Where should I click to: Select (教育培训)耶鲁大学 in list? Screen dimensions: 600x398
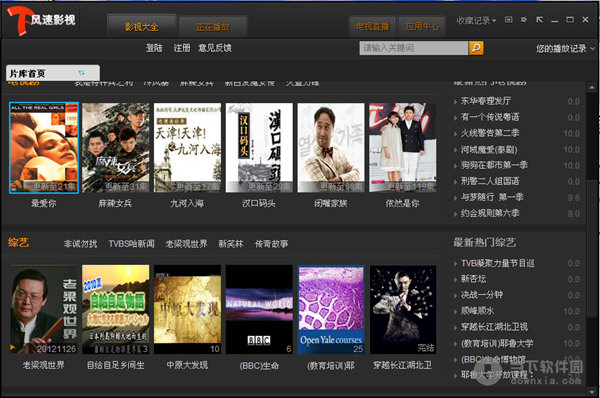coord(497,343)
